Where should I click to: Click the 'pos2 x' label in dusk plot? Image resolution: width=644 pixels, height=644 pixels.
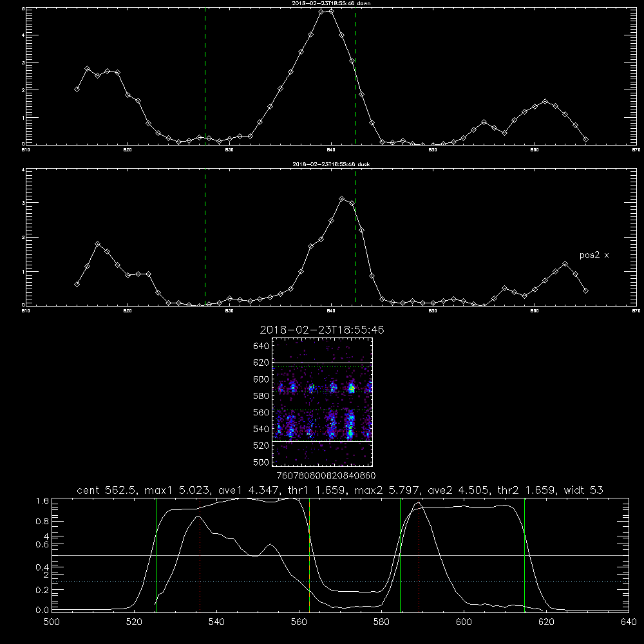click(x=594, y=255)
